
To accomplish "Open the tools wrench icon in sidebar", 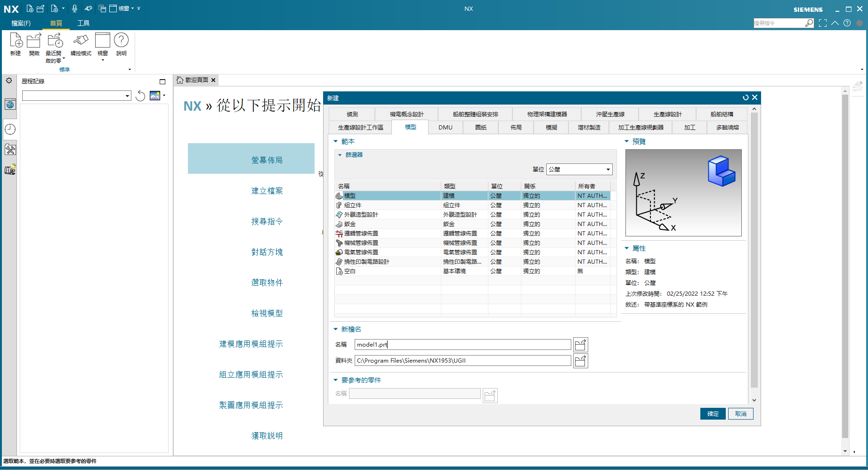I will click(10, 150).
